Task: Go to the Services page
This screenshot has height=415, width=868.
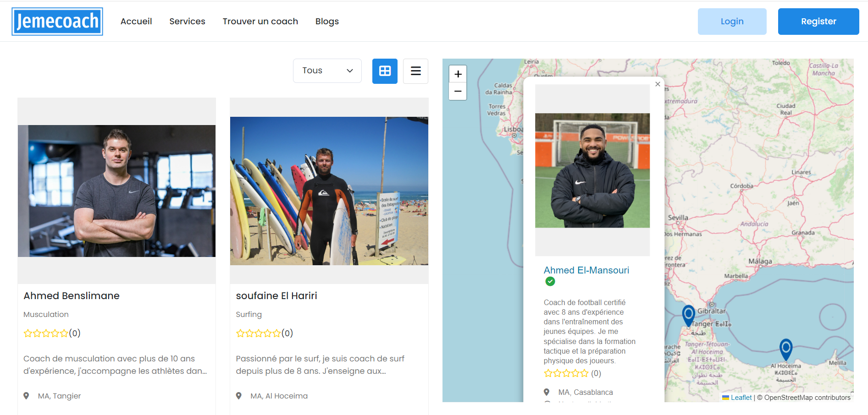Action: pyautogui.click(x=187, y=22)
